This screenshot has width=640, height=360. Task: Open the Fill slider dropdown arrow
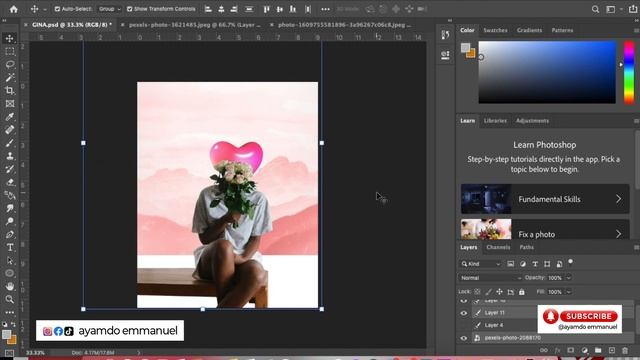[x=569, y=292]
